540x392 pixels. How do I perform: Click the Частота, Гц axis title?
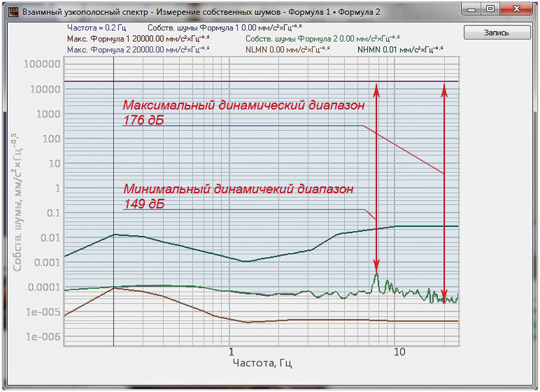(262, 363)
